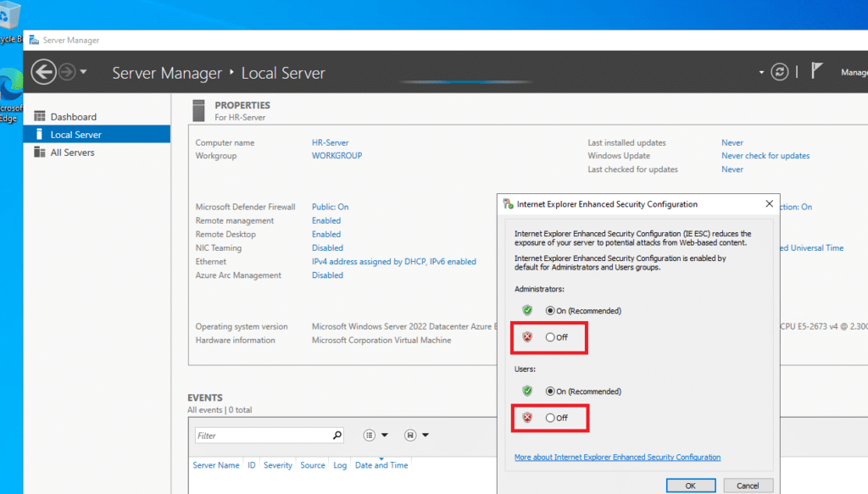
Task: Click the Severity column header
Action: [278, 465]
